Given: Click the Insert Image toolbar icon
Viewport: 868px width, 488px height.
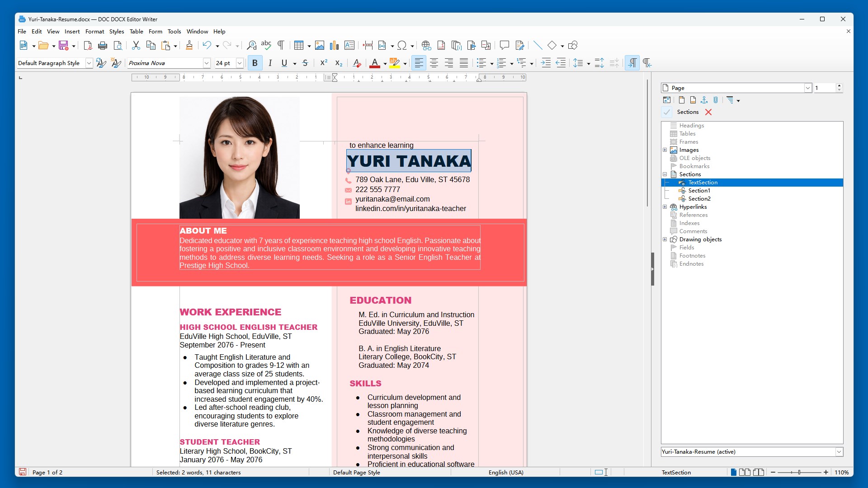Looking at the screenshot, I should (x=320, y=45).
